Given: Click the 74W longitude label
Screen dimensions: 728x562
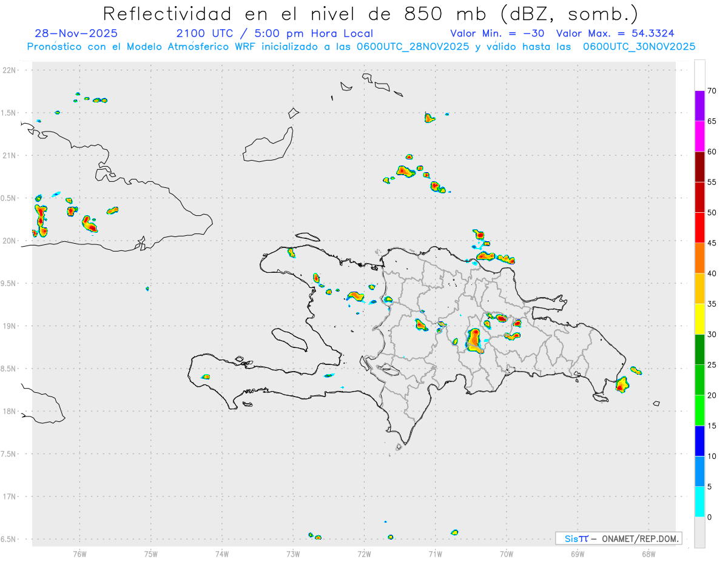Looking at the screenshot, I should click(221, 554).
